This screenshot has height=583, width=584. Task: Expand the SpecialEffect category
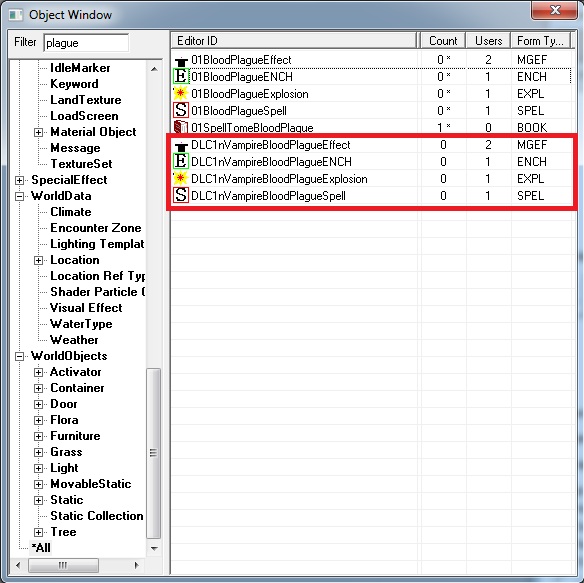coord(19,180)
